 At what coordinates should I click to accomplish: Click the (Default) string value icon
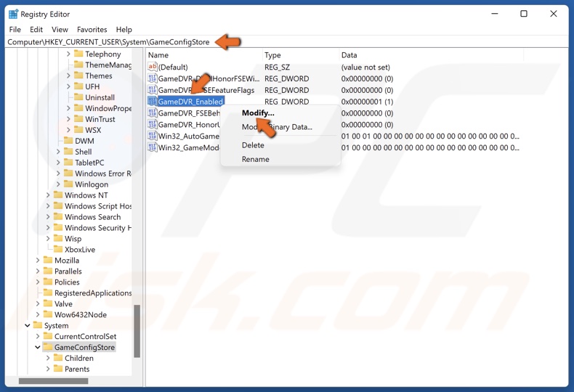tap(153, 67)
